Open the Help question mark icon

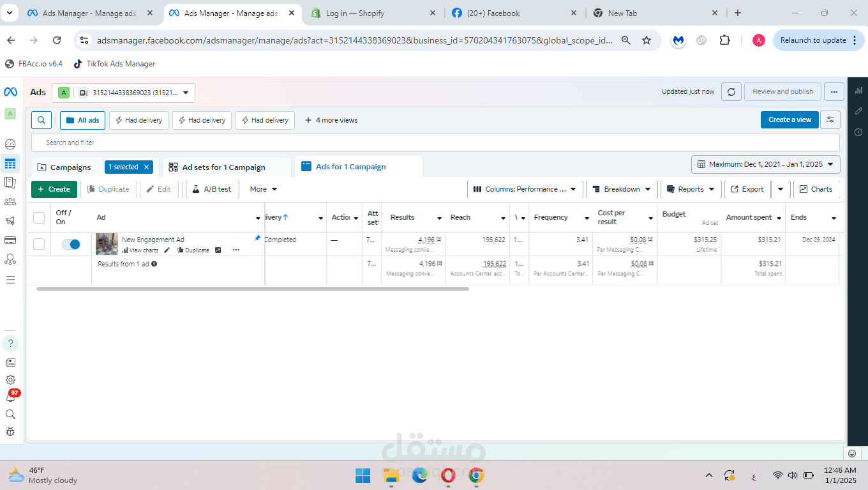10,343
